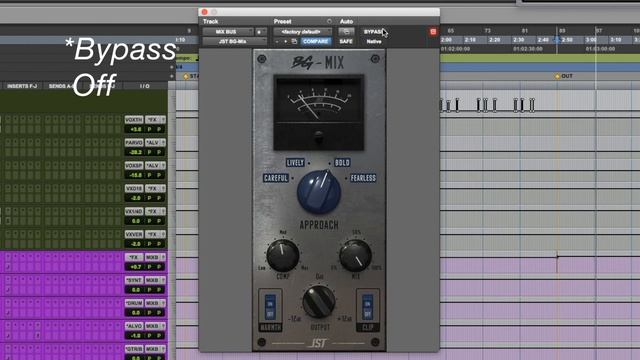This screenshot has width=640, height=360.
Task: Open the *DRUM input selector
Action: [134, 303]
